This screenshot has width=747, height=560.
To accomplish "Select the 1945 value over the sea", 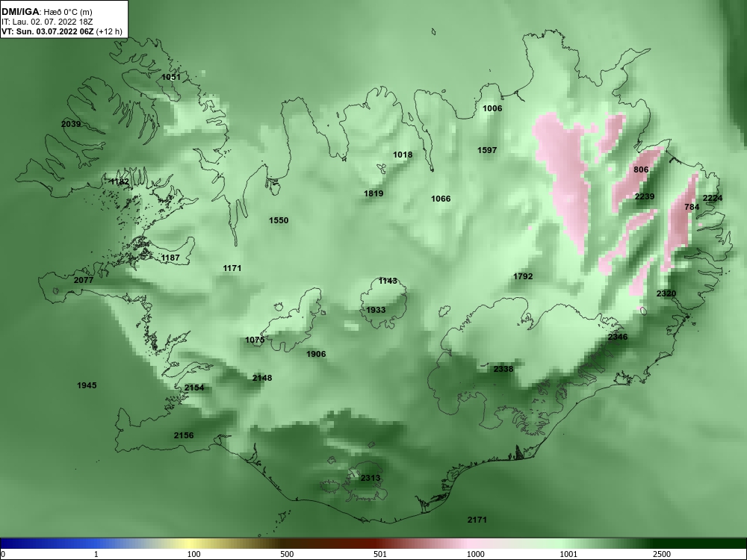I will (x=87, y=385).
